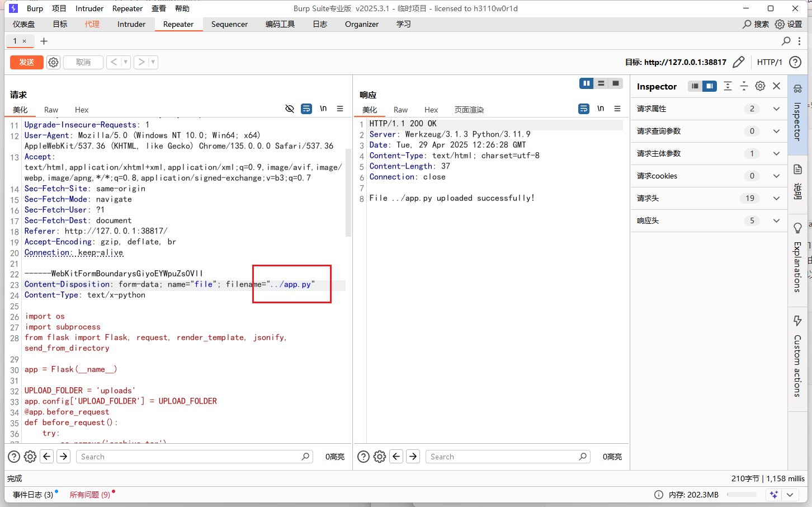The image size is (812, 507).
Task: Open Custom actions side panel tab
Action: (x=797, y=358)
